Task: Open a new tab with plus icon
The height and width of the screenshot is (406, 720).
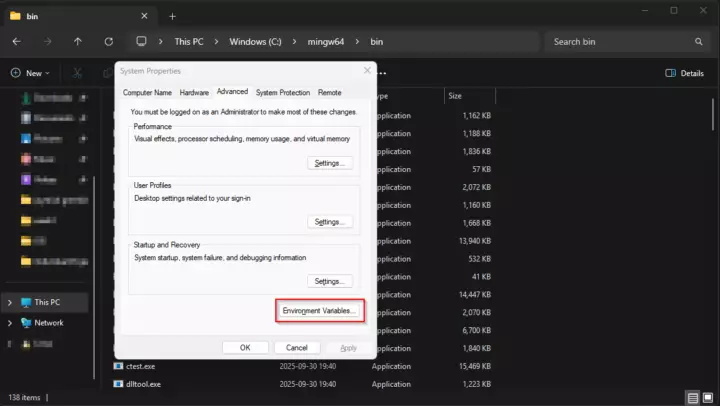Action: click(172, 16)
